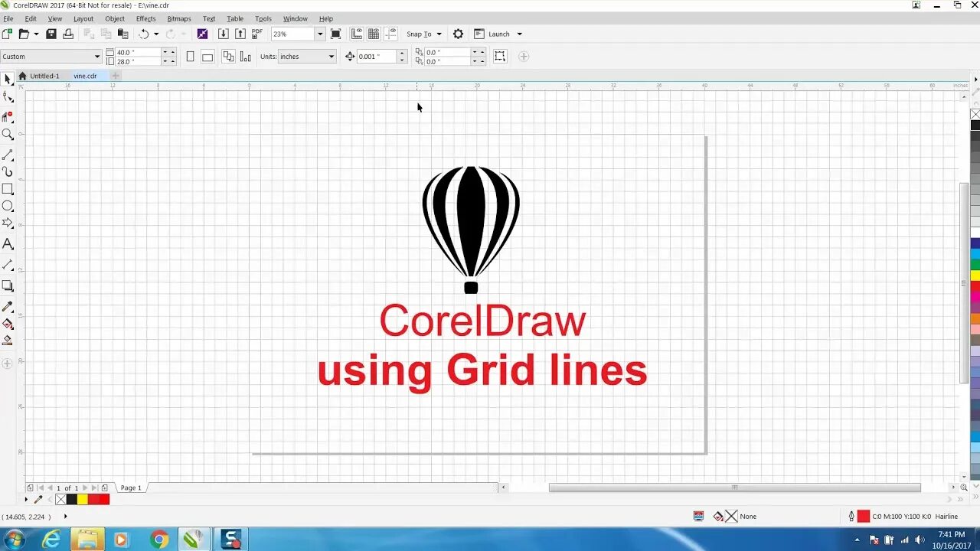Viewport: 980px width, 551px height.
Task: Open the Layout menu
Action: [83, 18]
